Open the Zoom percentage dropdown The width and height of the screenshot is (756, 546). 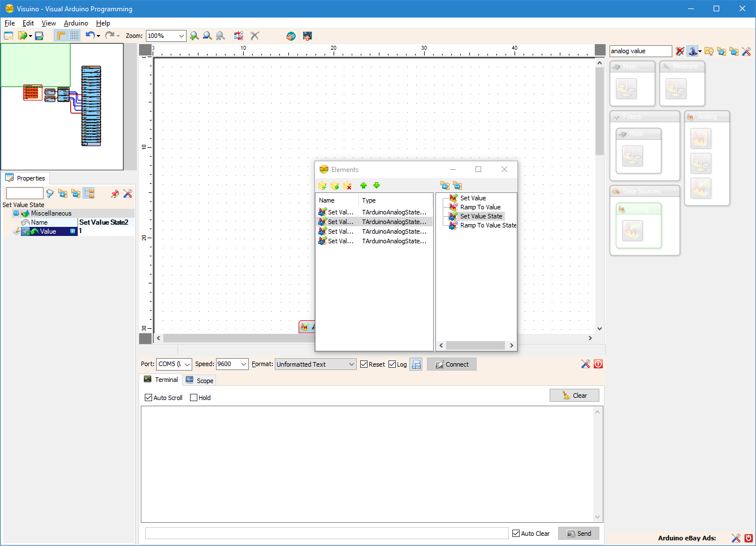[181, 36]
